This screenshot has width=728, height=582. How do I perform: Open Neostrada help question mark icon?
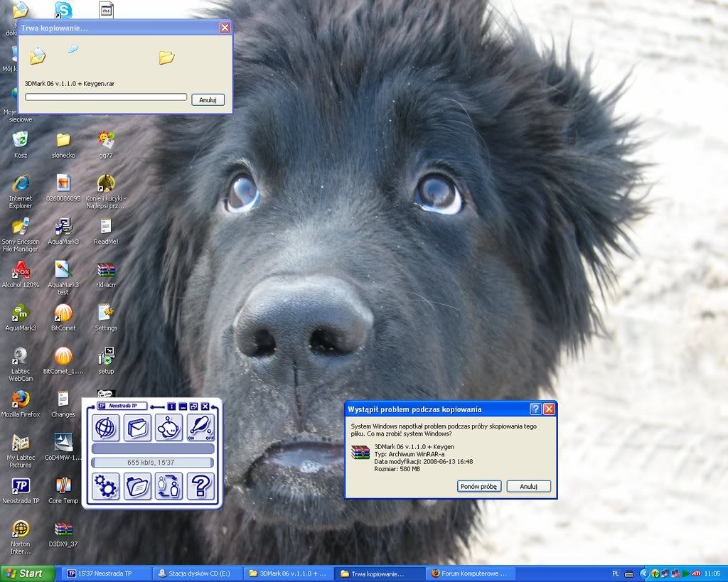pos(200,486)
